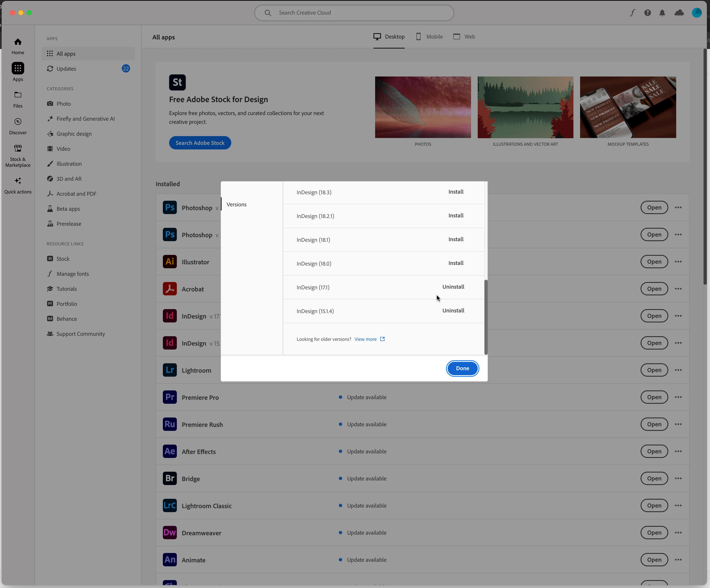Click the Lightroom Classic app icon

tap(170, 505)
